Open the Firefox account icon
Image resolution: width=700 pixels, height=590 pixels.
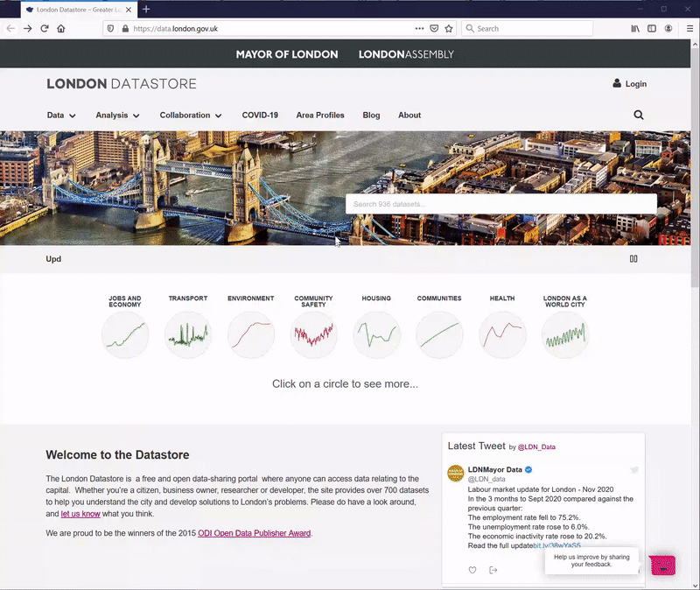(x=668, y=29)
